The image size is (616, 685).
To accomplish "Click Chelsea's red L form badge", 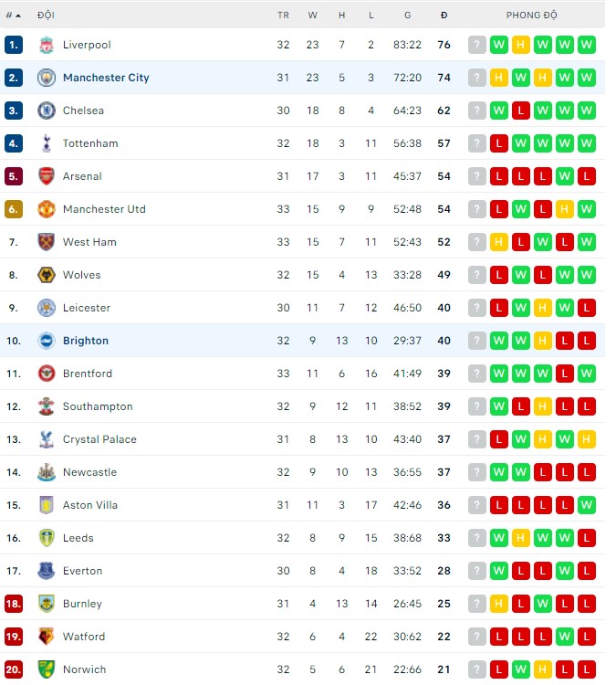I will pos(521,111).
